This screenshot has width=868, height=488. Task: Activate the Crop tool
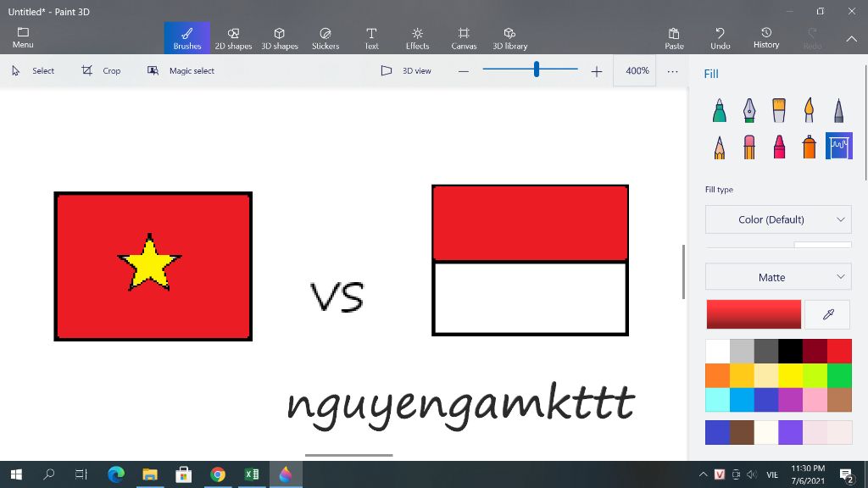(x=101, y=71)
